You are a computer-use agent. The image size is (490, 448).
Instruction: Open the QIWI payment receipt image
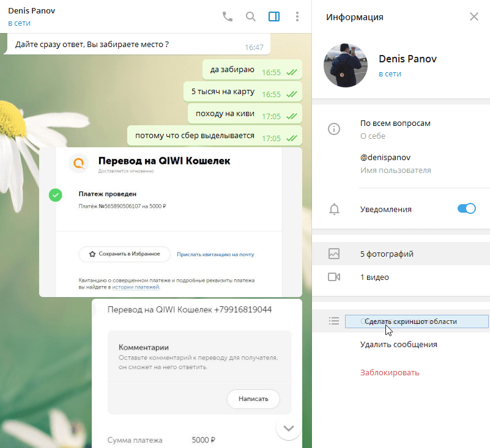170,222
